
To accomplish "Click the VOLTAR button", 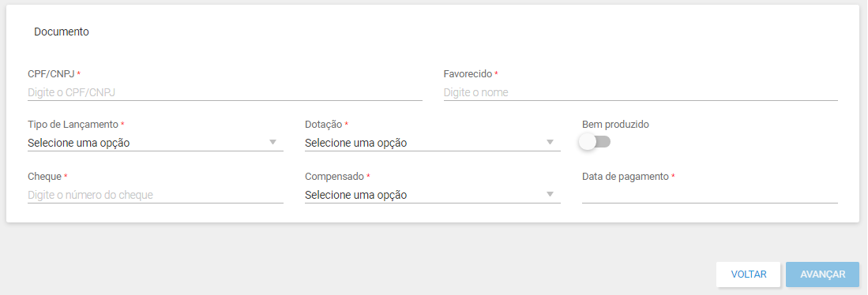I will tap(749, 274).
